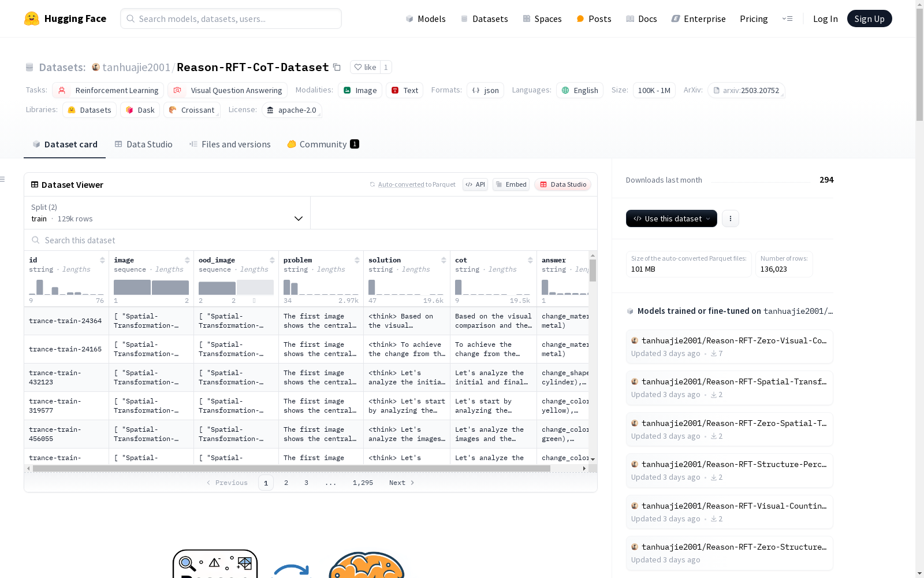This screenshot has height=578, width=924.
Task: Click the arxiv:2503.20752 tag
Action: (x=746, y=90)
